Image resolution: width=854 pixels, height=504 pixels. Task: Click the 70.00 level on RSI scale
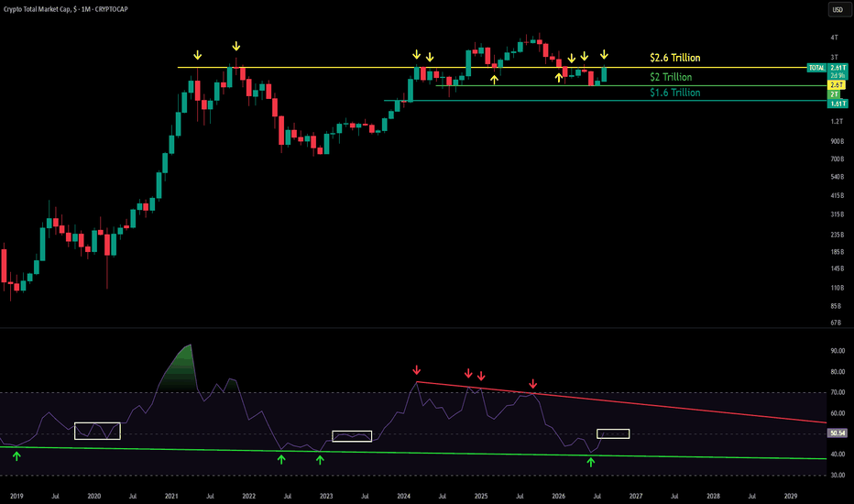pyautogui.click(x=838, y=392)
